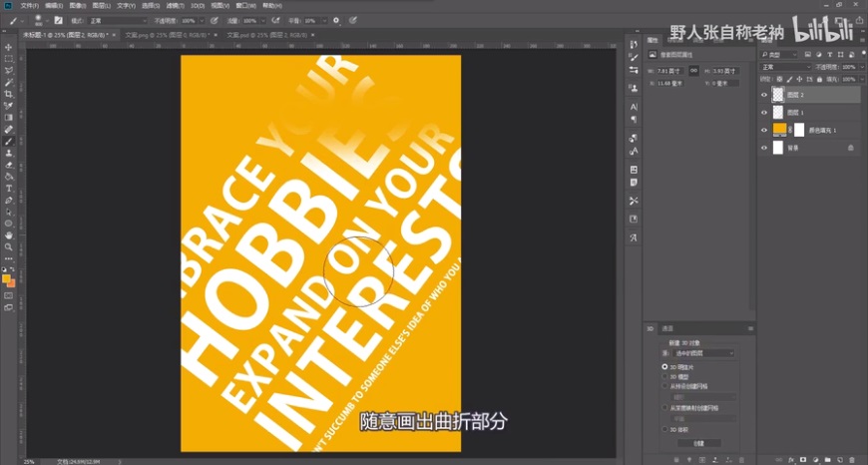Open the 帮助(H) menu

(271, 6)
